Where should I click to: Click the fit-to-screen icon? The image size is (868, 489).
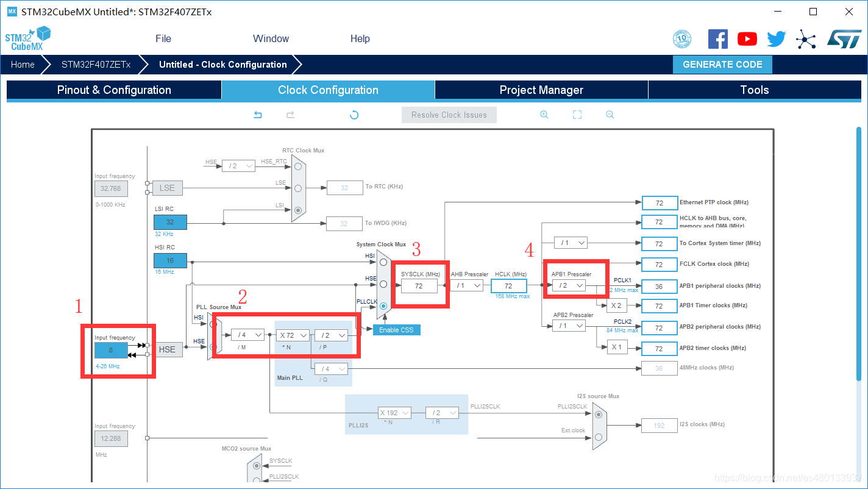tap(577, 115)
